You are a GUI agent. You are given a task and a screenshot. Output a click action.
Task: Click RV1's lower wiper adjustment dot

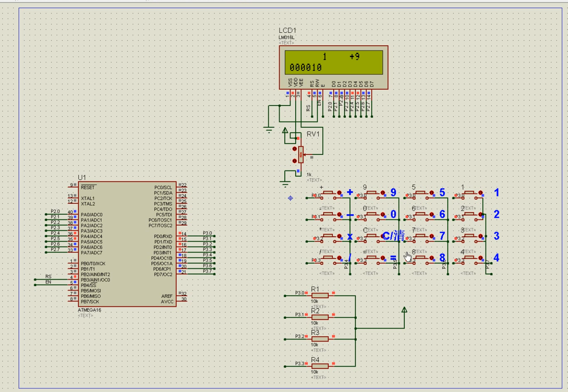point(295,161)
